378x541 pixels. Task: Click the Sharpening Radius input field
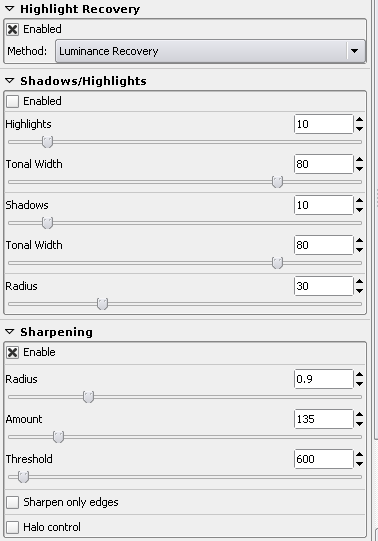324,379
